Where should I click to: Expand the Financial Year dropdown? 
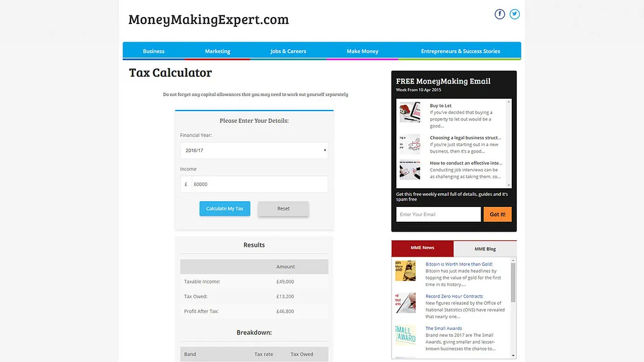pos(254,150)
